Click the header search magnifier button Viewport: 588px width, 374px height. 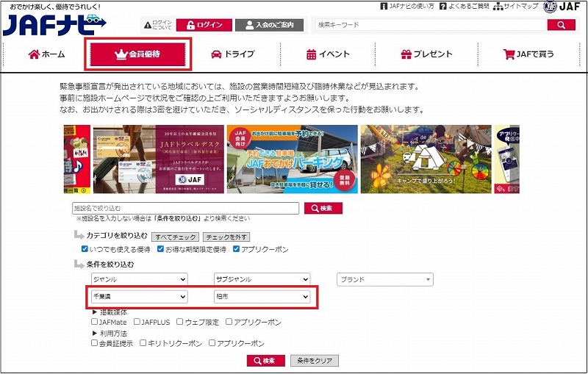pyautogui.click(x=561, y=25)
